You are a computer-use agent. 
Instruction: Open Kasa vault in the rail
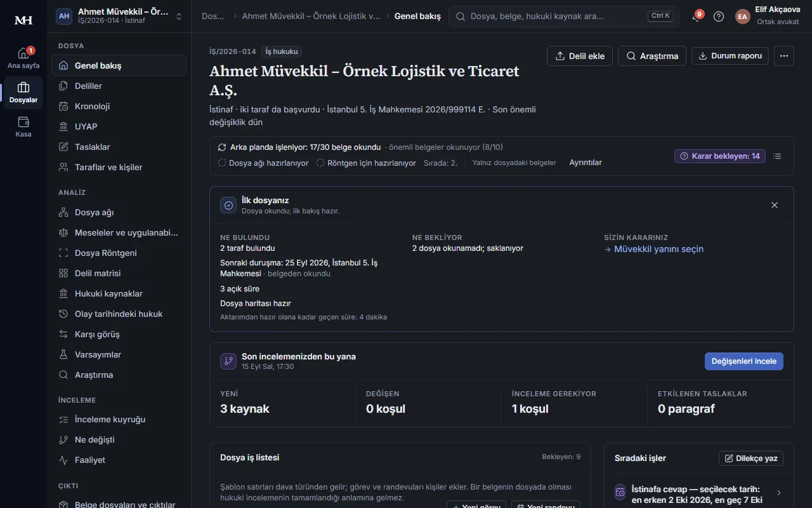[23, 127]
